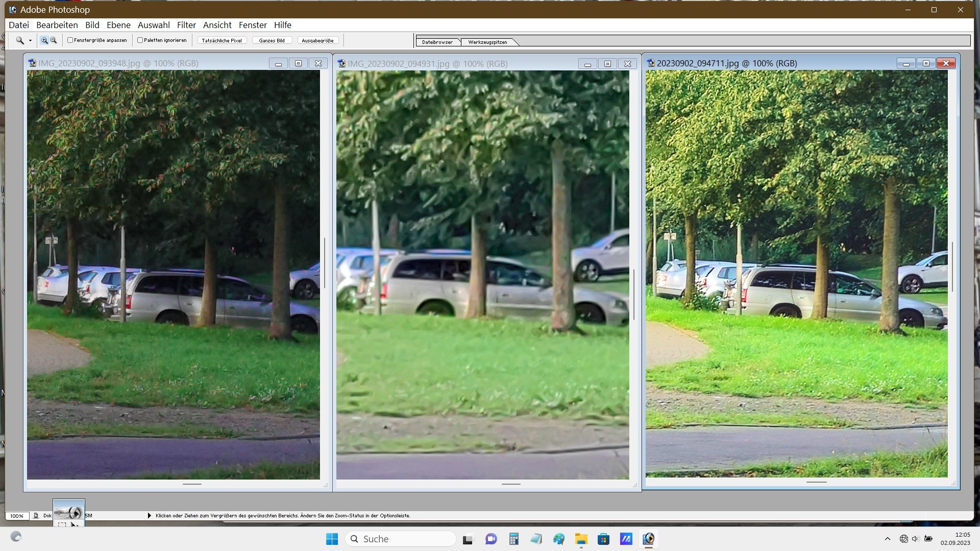Click the 100% zoom field in status bar
Image resolution: width=980 pixels, height=551 pixels.
[x=17, y=516]
